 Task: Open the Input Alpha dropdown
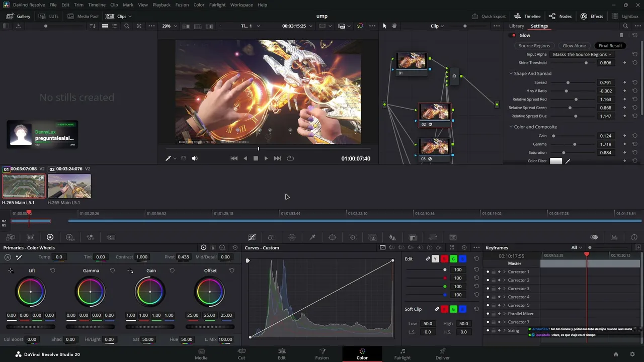[x=582, y=54]
